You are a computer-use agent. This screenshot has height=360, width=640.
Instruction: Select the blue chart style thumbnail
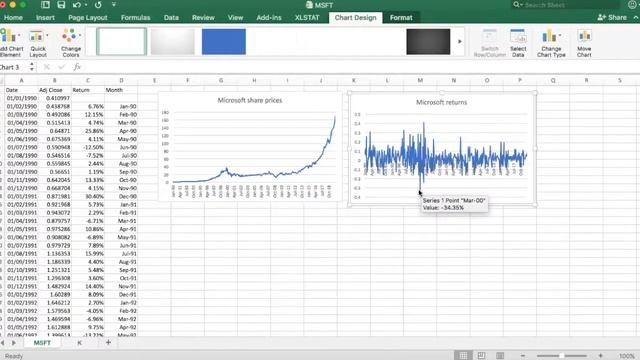[x=224, y=41]
